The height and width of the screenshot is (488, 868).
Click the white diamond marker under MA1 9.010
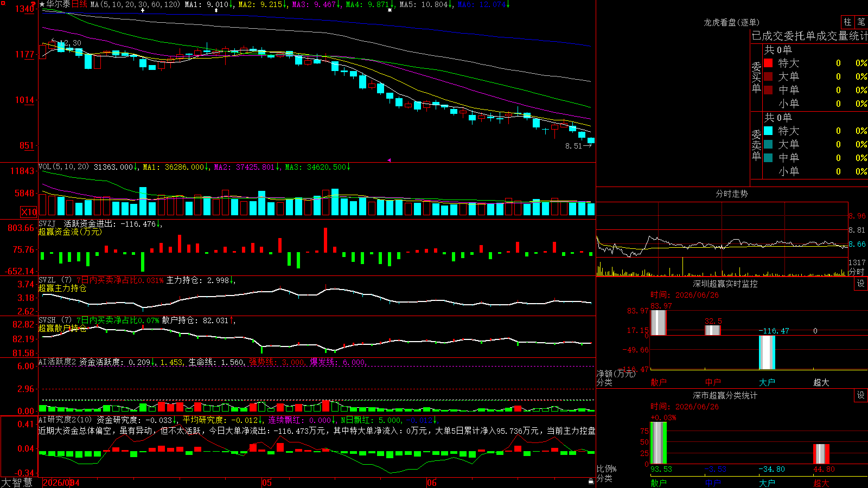[216, 10]
